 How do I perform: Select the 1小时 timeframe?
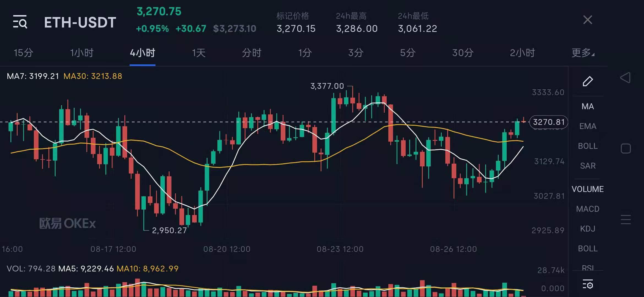click(82, 53)
